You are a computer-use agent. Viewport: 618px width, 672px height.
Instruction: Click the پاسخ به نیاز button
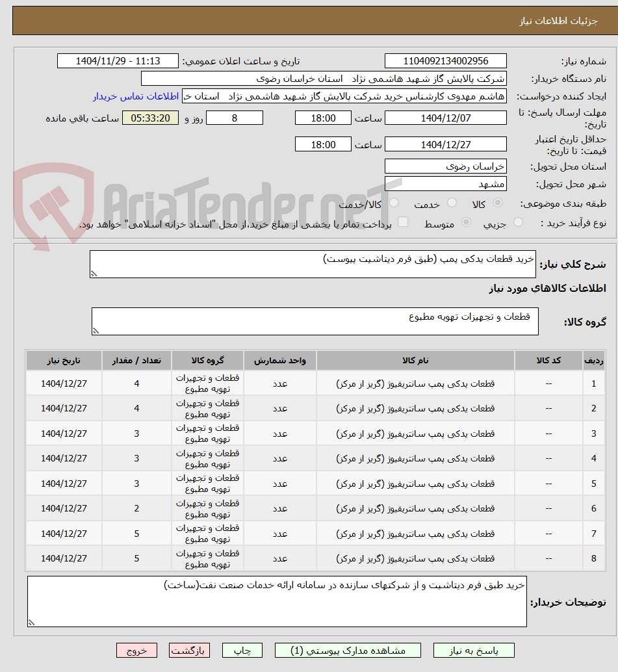click(x=474, y=650)
